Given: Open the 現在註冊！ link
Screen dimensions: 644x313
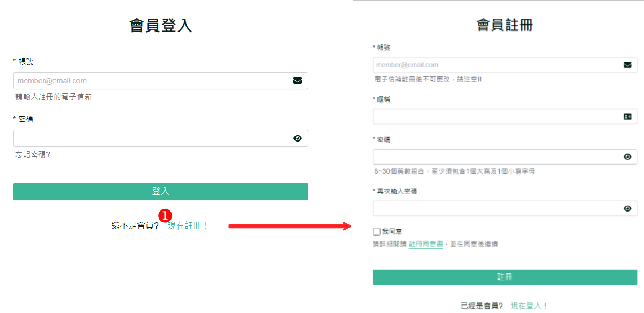Looking at the screenshot, I should 188,226.
